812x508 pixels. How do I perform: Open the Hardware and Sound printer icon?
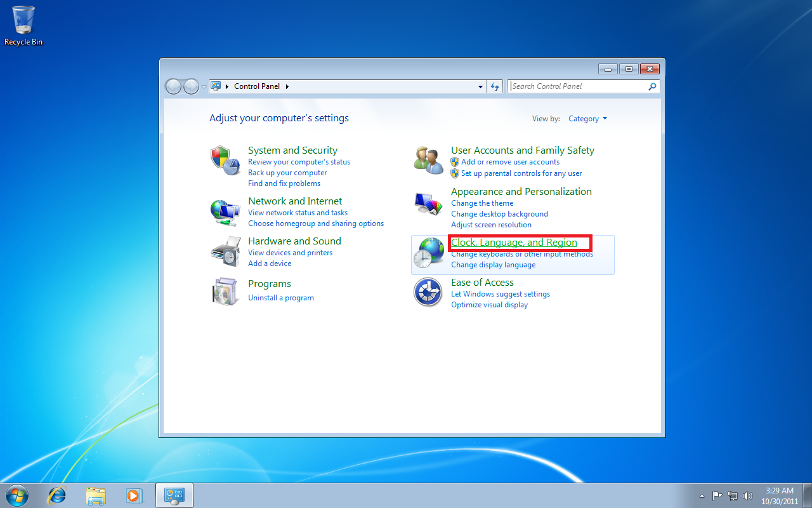(x=225, y=251)
